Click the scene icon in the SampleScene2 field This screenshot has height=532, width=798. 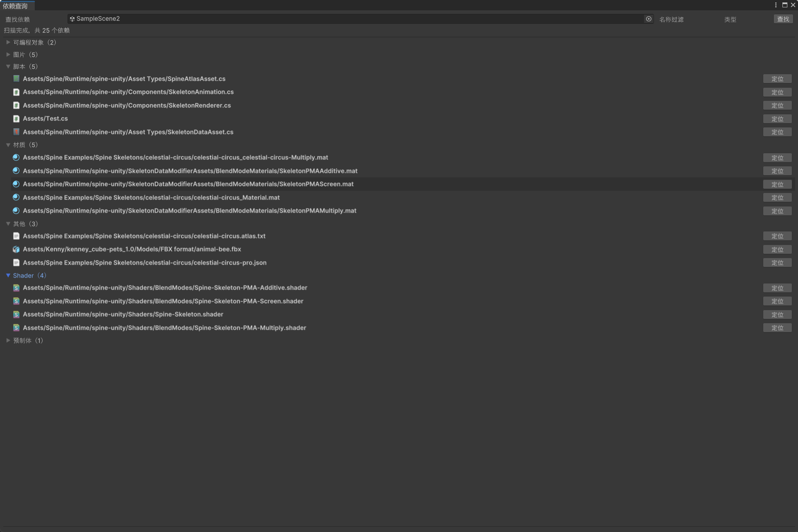(x=72, y=19)
